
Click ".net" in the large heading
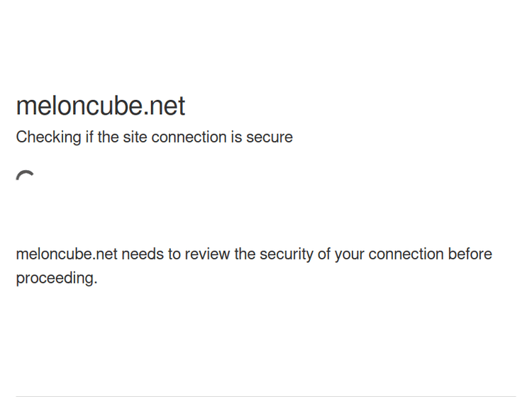click(x=165, y=106)
